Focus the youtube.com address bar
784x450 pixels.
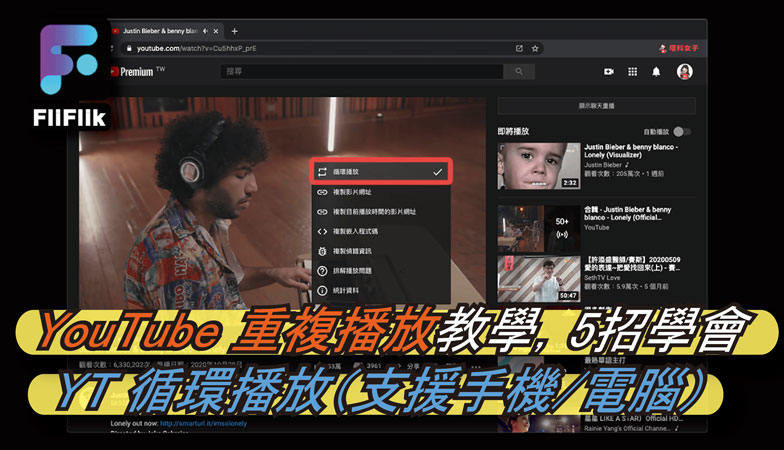[x=320, y=48]
